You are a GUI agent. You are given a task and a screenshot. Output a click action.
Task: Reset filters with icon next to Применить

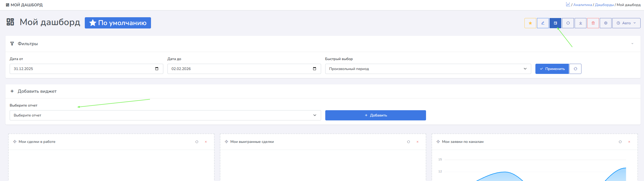pos(575,69)
